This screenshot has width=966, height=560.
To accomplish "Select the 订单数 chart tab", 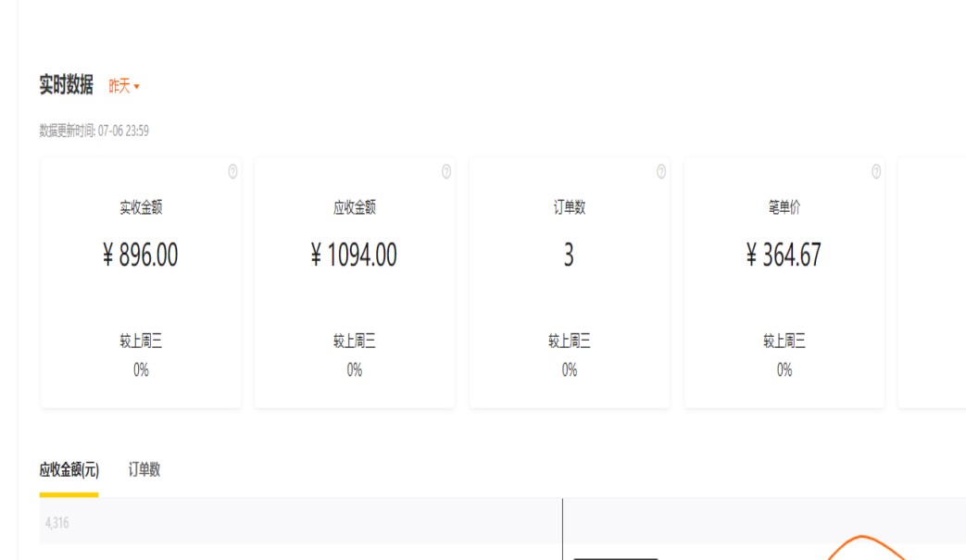I will click(x=144, y=470).
